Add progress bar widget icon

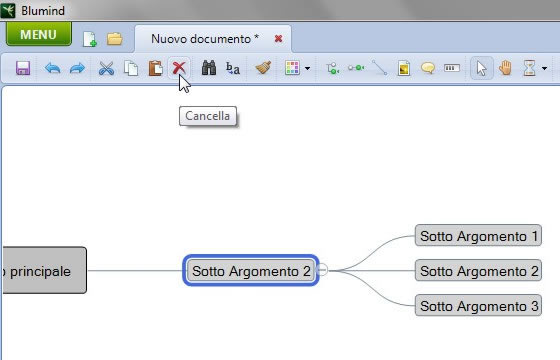coord(452,68)
